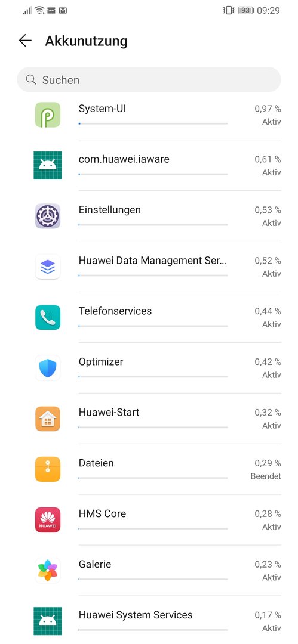
Task: Tap the search magnifier icon
Action: pyautogui.click(x=31, y=79)
